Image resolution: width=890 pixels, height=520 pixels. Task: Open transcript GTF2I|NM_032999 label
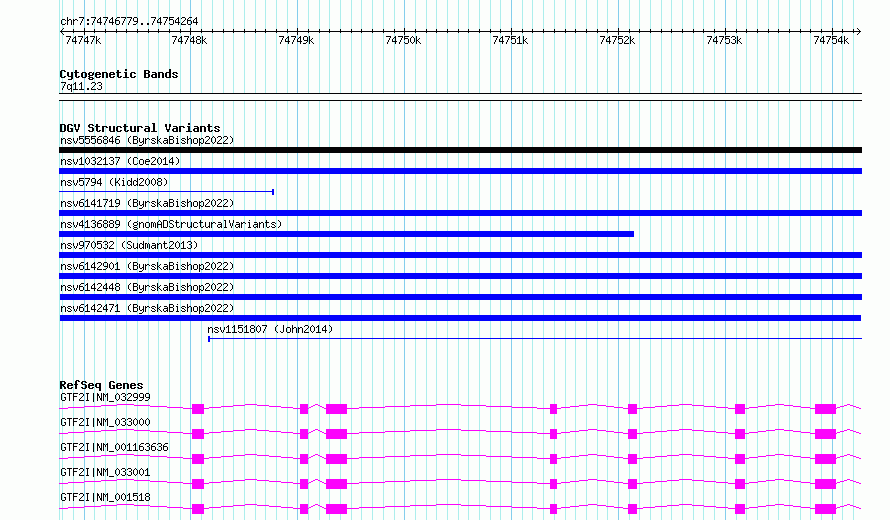(105, 397)
